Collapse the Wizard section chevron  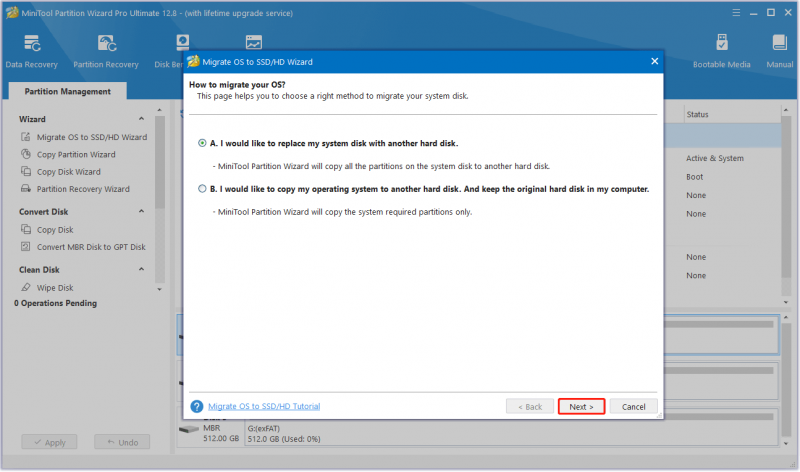click(141, 119)
